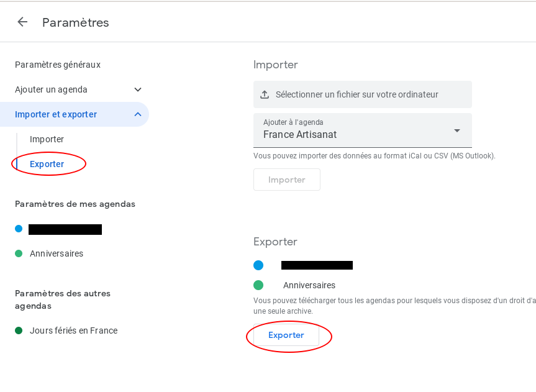Click the back arrow to leave Paramètres

point(22,22)
